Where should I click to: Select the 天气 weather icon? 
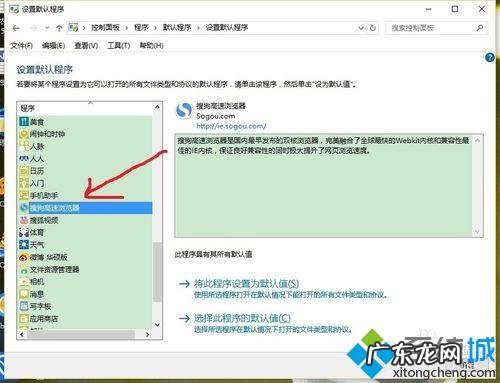click(x=24, y=245)
